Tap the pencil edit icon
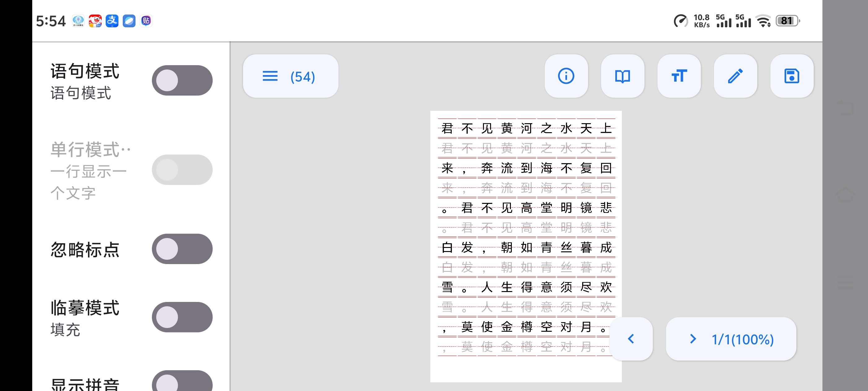The height and width of the screenshot is (391, 868). (x=735, y=76)
